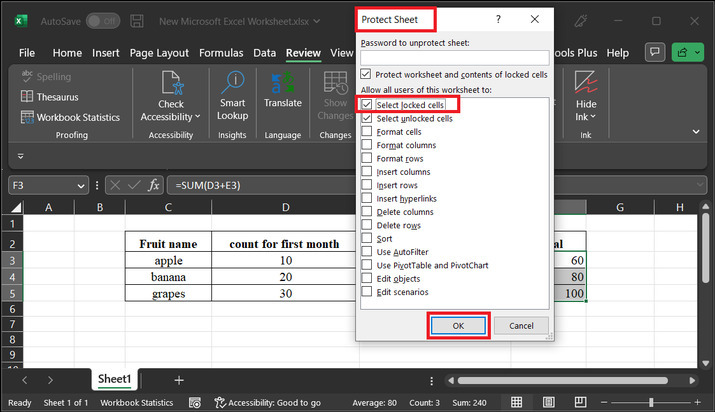715x412 pixels.
Task: Open the File tab
Action: 27,53
